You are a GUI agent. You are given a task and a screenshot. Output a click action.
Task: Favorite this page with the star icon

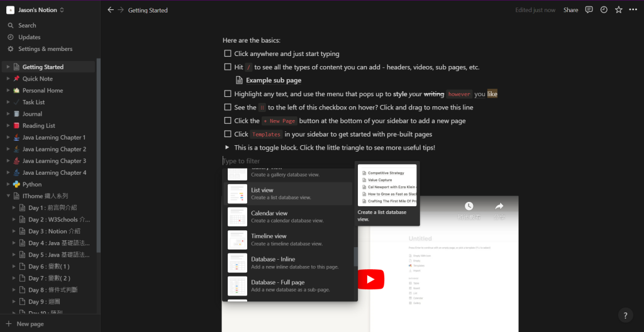pyautogui.click(x=619, y=10)
